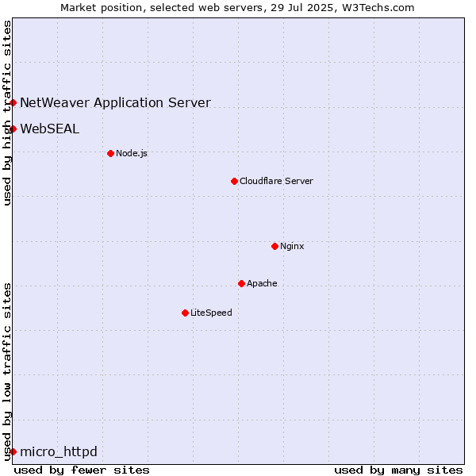Click the 'used by high traffic sites' axis label

(x=6, y=113)
